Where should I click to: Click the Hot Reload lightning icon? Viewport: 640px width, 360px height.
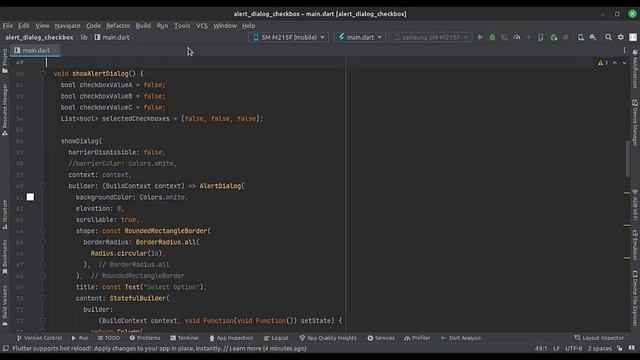529,37
